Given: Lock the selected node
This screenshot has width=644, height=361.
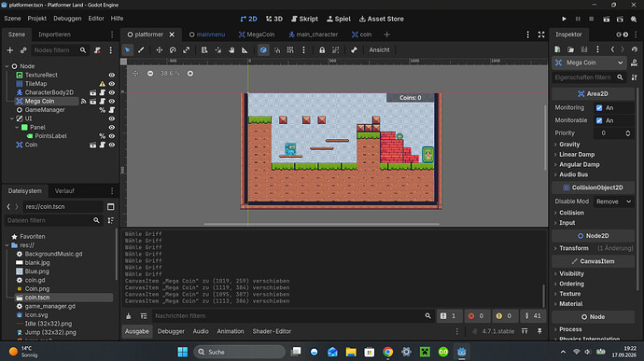Looking at the screenshot, I should (322, 50).
